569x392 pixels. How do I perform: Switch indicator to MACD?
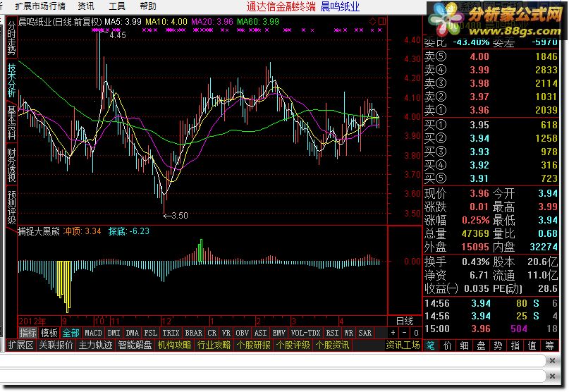pos(93,333)
